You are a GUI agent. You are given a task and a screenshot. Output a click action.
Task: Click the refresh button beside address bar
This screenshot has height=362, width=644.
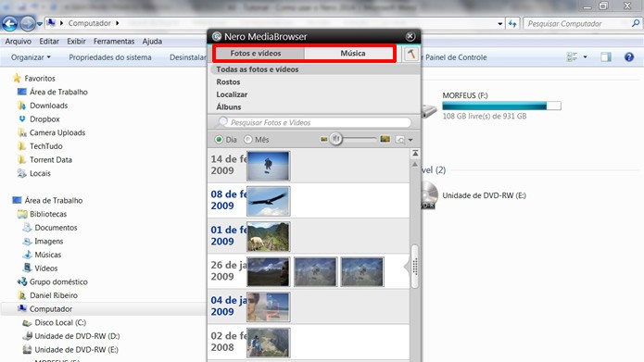pos(512,24)
